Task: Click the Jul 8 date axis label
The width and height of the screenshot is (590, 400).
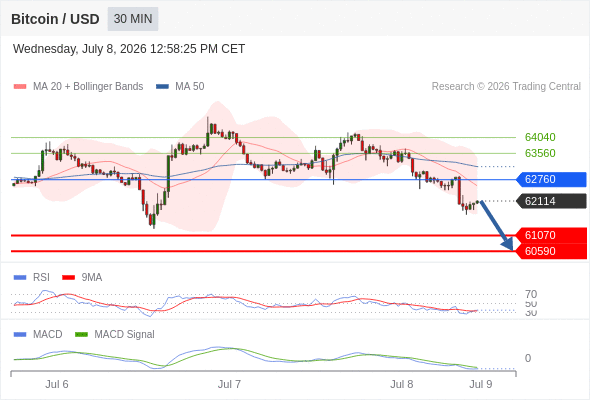Action: [x=401, y=384]
